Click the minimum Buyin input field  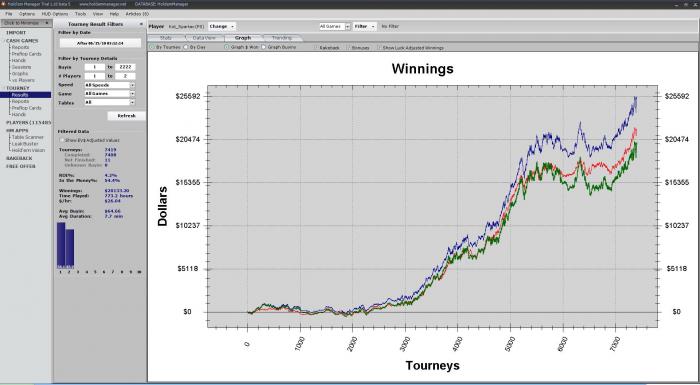click(x=95, y=67)
